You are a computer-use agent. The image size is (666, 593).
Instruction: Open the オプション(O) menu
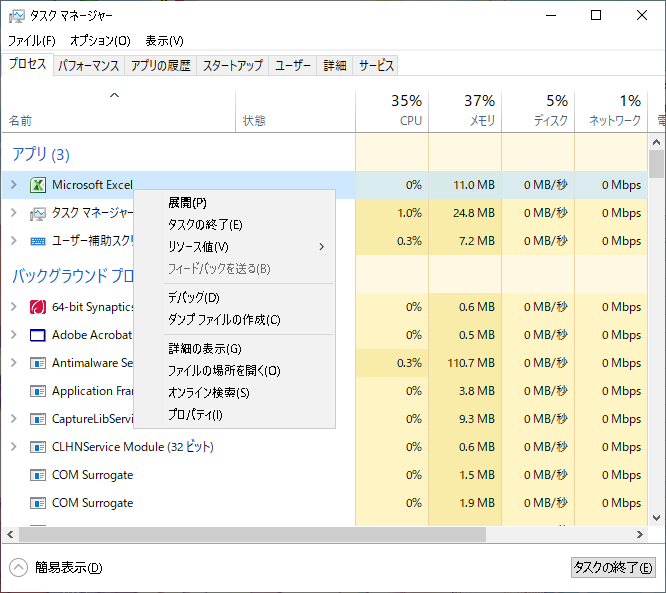(x=100, y=41)
